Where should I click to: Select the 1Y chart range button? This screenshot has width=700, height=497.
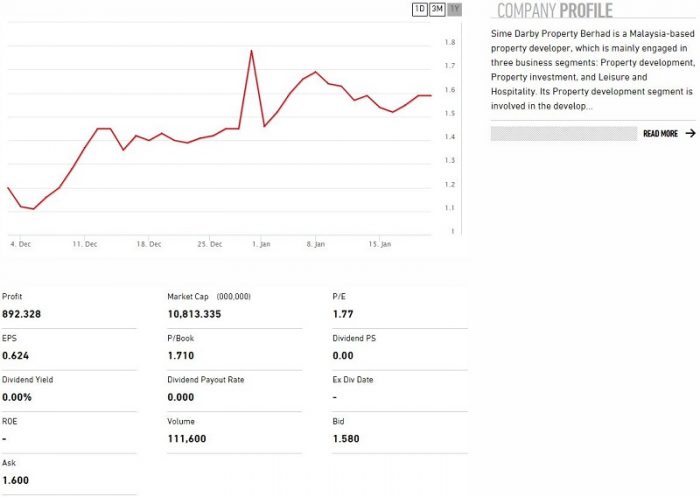455,9
